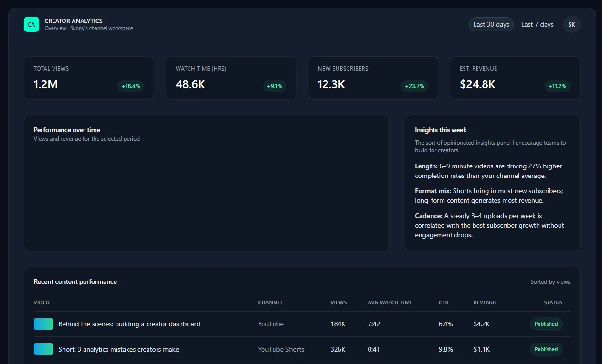The image size is (602, 364).
Task: Click the AVG WATCH TIME column header
Action: click(390, 302)
